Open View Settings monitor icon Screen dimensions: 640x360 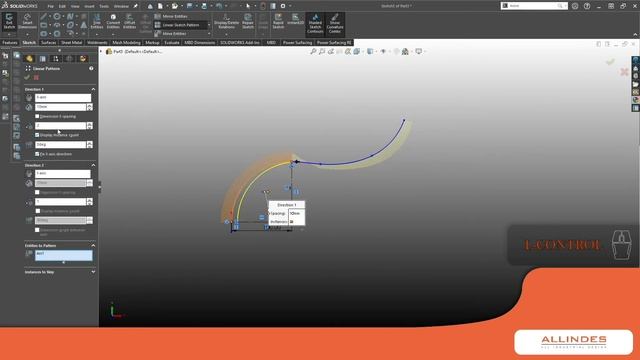coord(418,51)
